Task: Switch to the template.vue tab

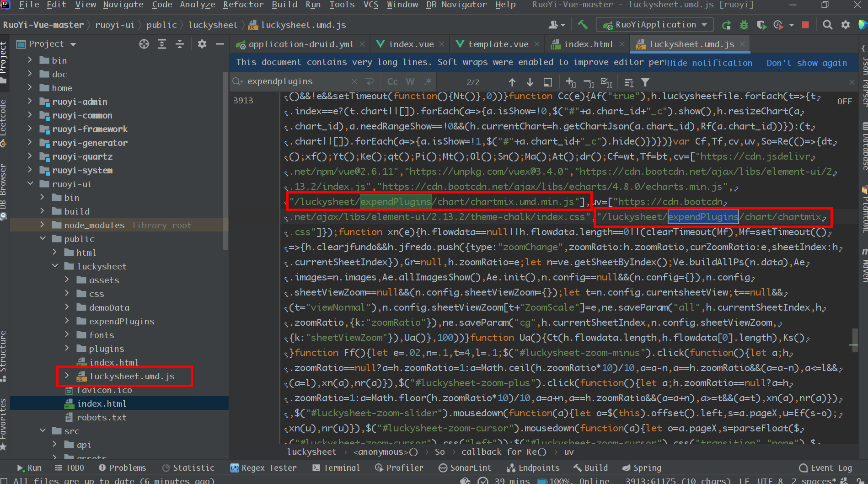Action: (x=498, y=44)
